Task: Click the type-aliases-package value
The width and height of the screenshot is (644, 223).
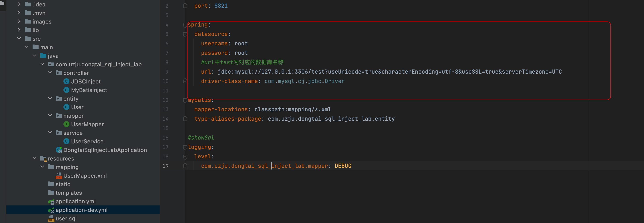Action: click(x=331, y=119)
